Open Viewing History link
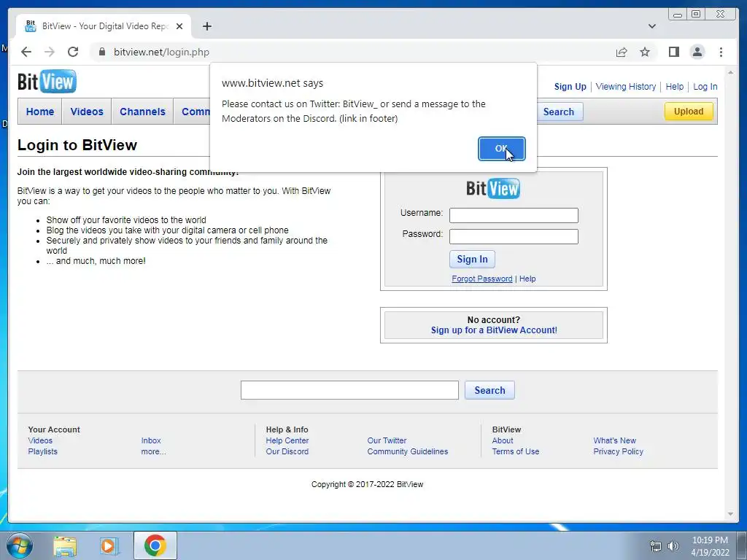Screen dimensions: 747x560 pos(625,87)
